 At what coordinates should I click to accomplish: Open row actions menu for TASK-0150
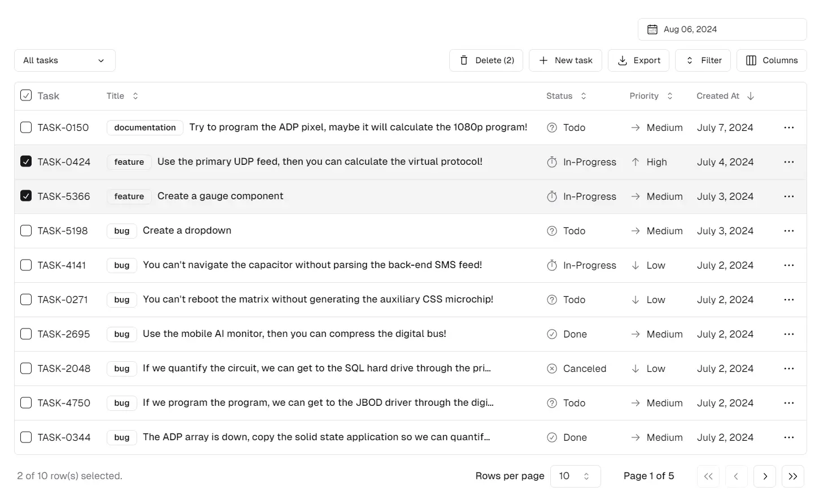point(788,128)
